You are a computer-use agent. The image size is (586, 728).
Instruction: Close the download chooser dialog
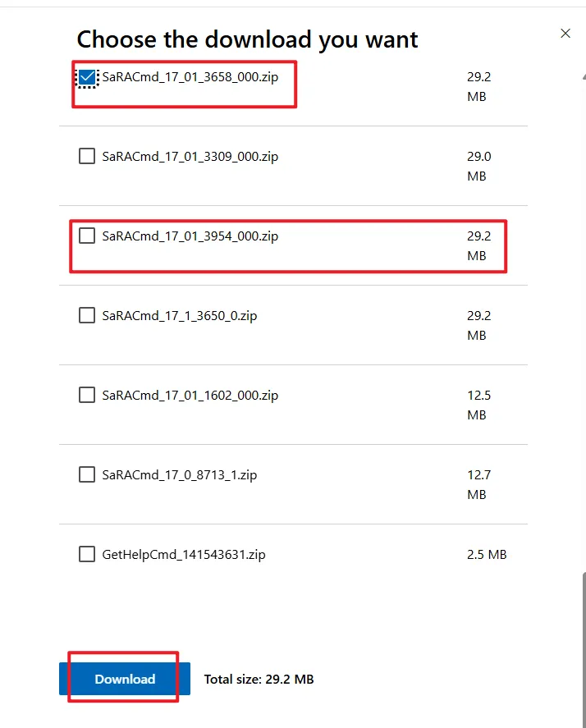coord(565,34)
